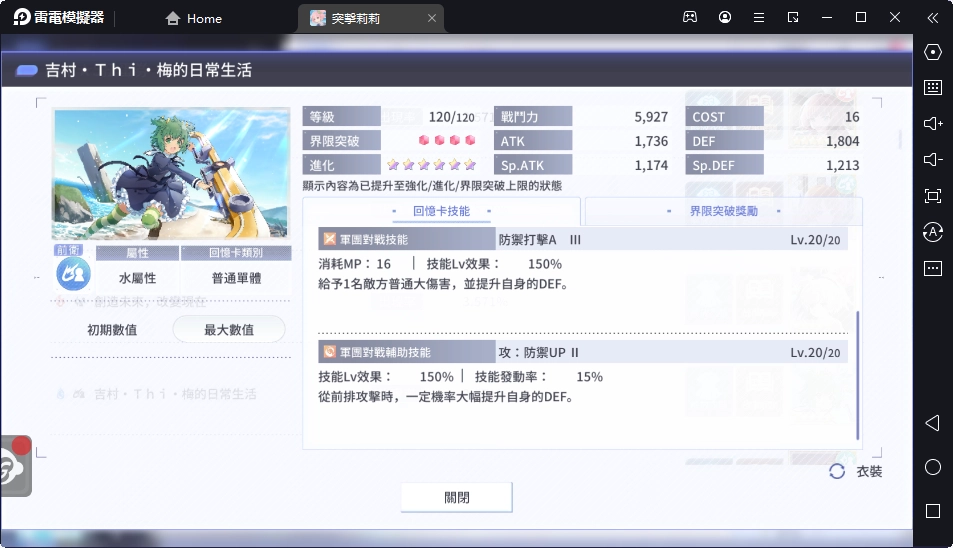Open the gamepad keymapping icon in title bar
Image resolution: width=953 pixels, height=548 pixels.
[690, 17]
